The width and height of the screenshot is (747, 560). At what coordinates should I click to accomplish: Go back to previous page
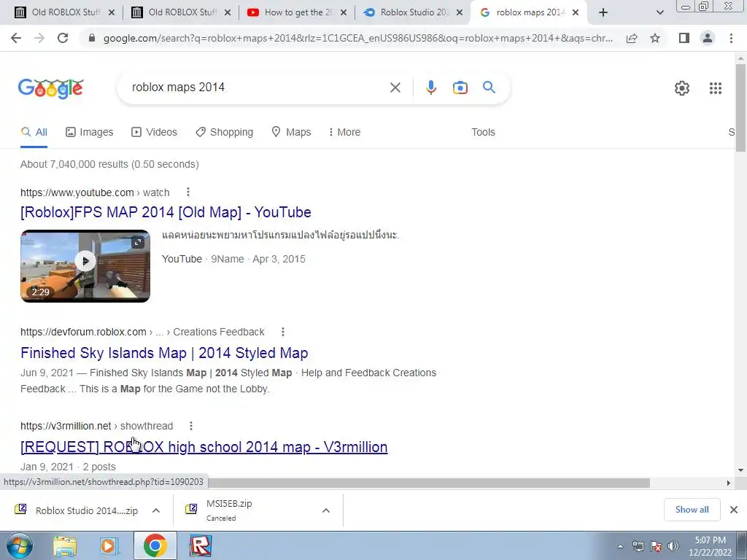[x=16, y=38]
